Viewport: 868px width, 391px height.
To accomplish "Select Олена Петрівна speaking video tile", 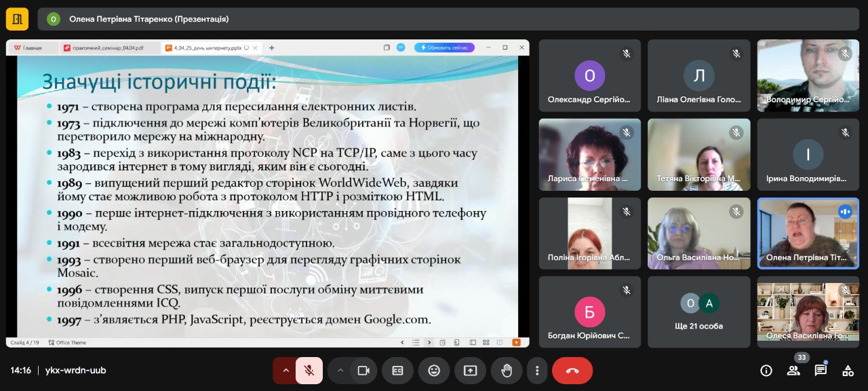I will 808,234.
